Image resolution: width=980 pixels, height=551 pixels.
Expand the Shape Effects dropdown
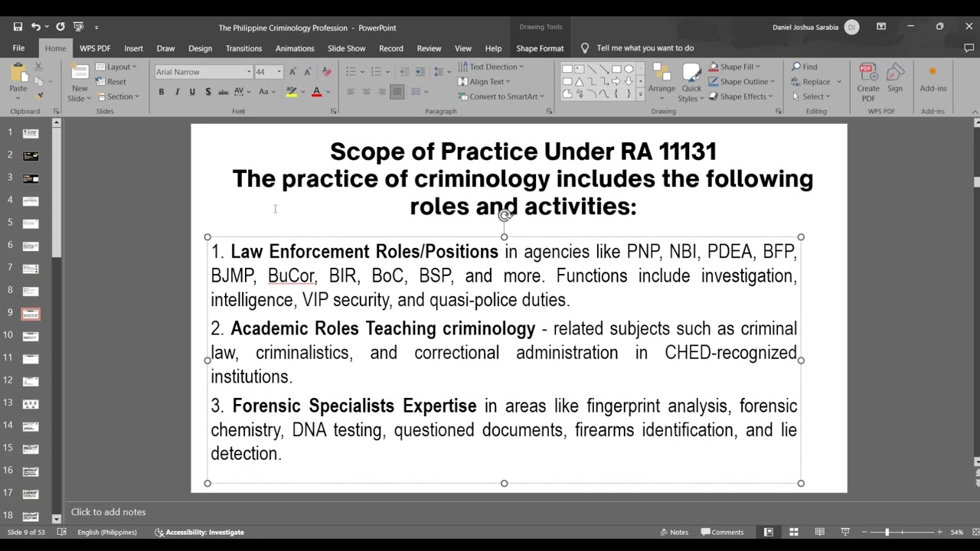click(x=741, y=96)
